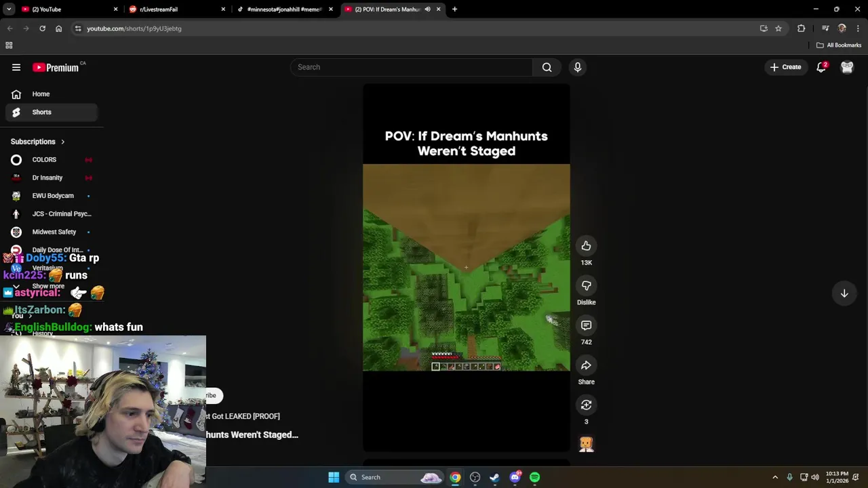Open Chrome from the taskbar
The height and width of the screenshot is (488, 868).
coord(455,477)
